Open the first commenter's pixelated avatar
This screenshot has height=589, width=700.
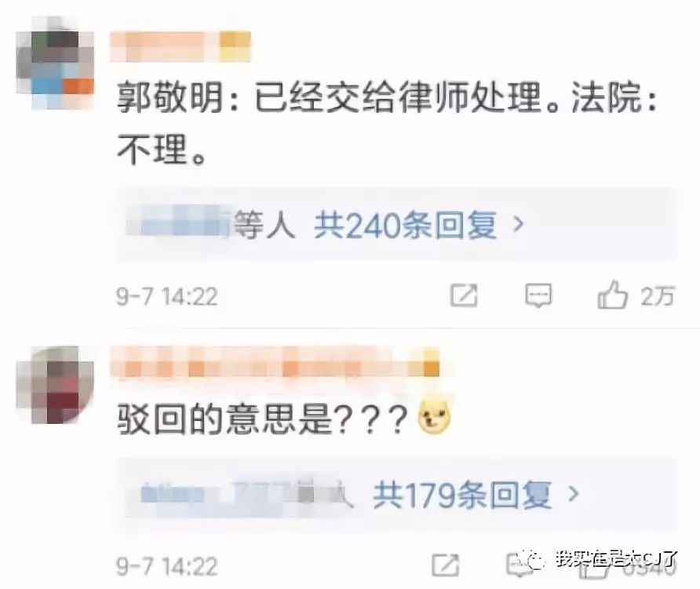(x=54, y=63)
